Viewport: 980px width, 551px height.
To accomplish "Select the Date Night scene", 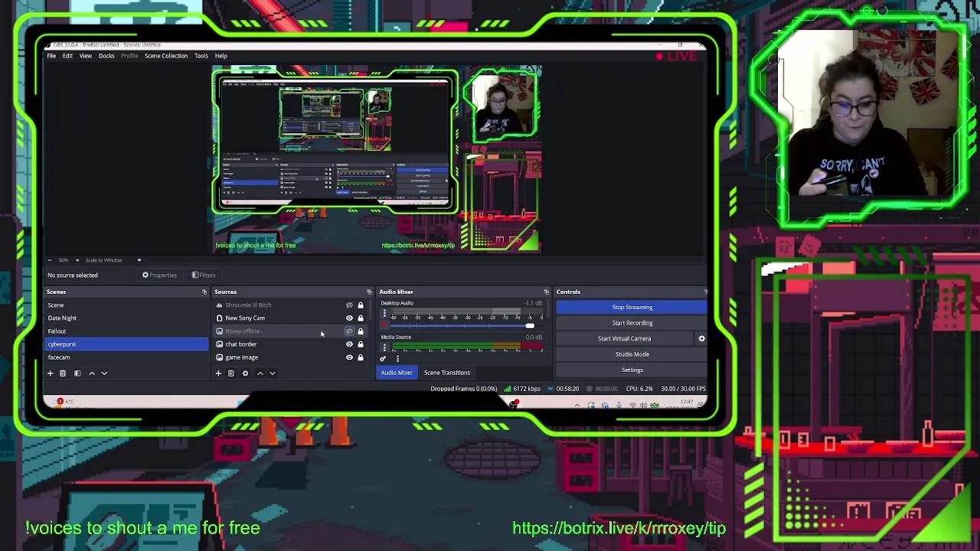I will 126,318.
